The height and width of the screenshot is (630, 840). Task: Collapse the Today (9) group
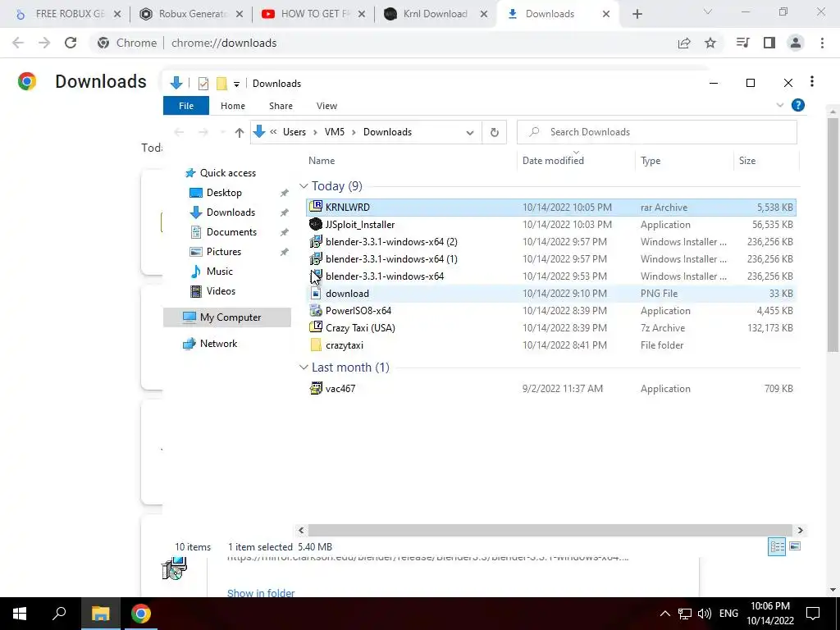pos(304,186)
